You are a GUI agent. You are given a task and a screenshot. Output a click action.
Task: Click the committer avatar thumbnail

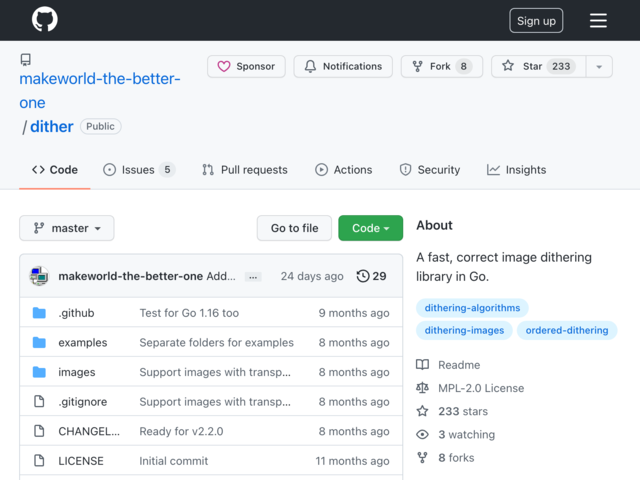39,276
